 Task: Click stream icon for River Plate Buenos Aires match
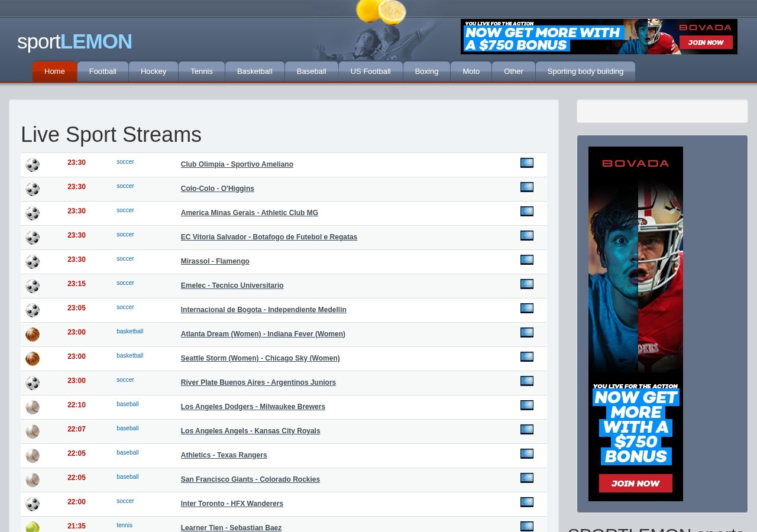[527, 381]
